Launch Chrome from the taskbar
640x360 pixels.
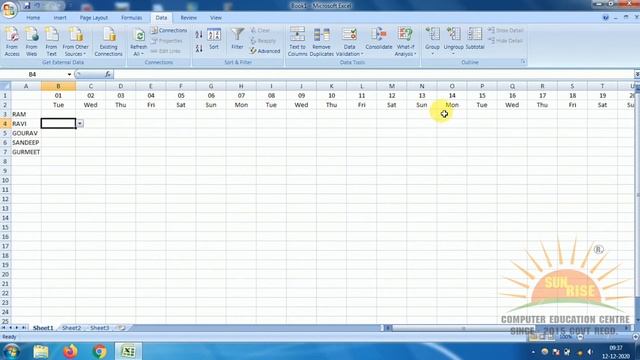(99, 351)
